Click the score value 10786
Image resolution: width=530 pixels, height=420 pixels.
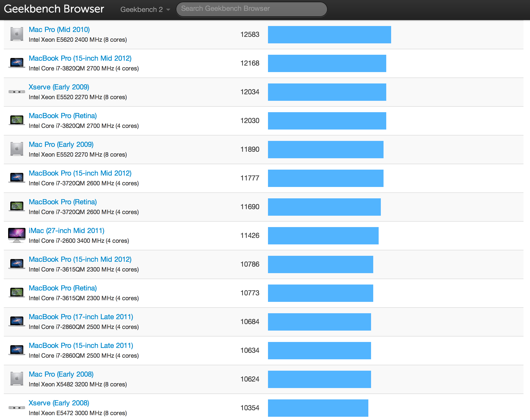(x=250, y=264)
